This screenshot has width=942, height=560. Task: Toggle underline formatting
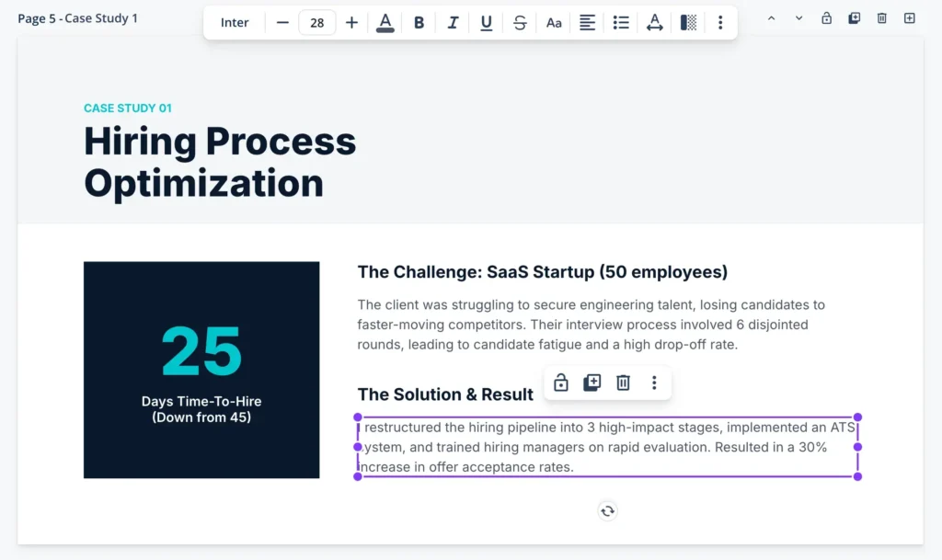pyautogui.click(x=486, y=22)
